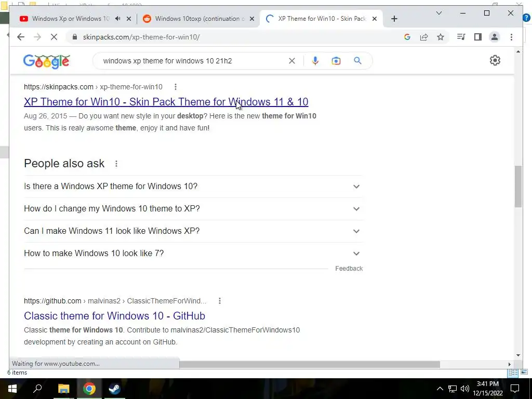
Task: Click the scroll up arrow
Action: coord(518,51)
